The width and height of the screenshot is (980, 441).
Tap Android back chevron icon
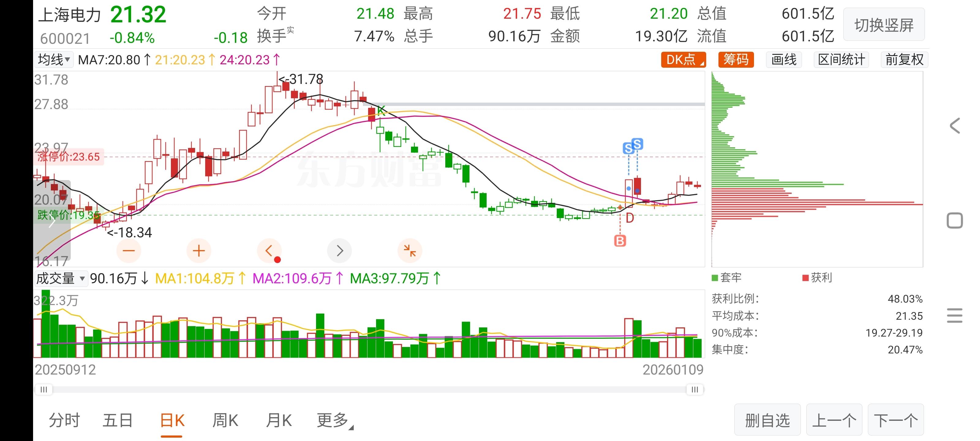955,126
